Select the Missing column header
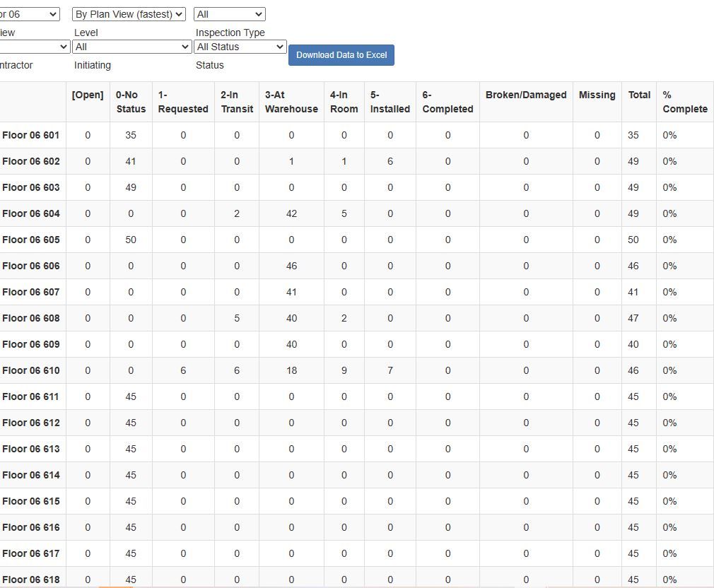Viewport: 714px width, 588px height. coord(597,95)
